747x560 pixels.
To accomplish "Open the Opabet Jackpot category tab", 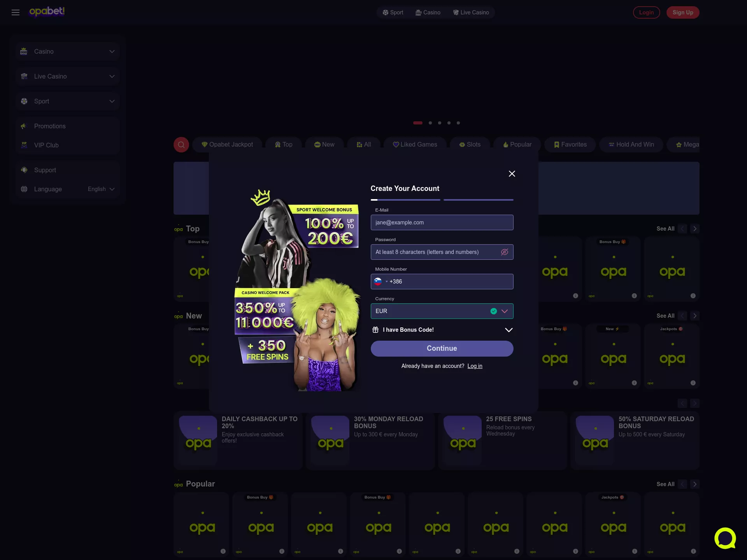I will point(227,145).
